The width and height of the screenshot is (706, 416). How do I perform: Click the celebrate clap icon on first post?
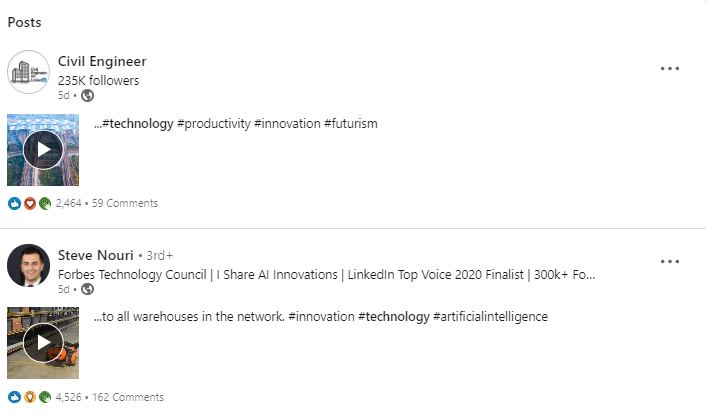point(45,203)
